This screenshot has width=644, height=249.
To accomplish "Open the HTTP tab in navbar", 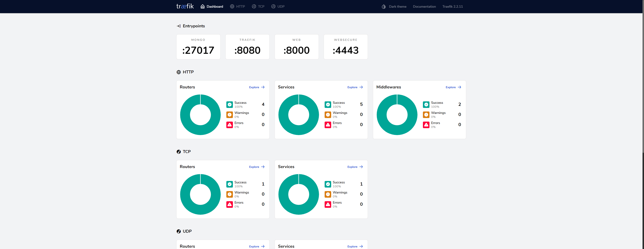I will point(240,7).
